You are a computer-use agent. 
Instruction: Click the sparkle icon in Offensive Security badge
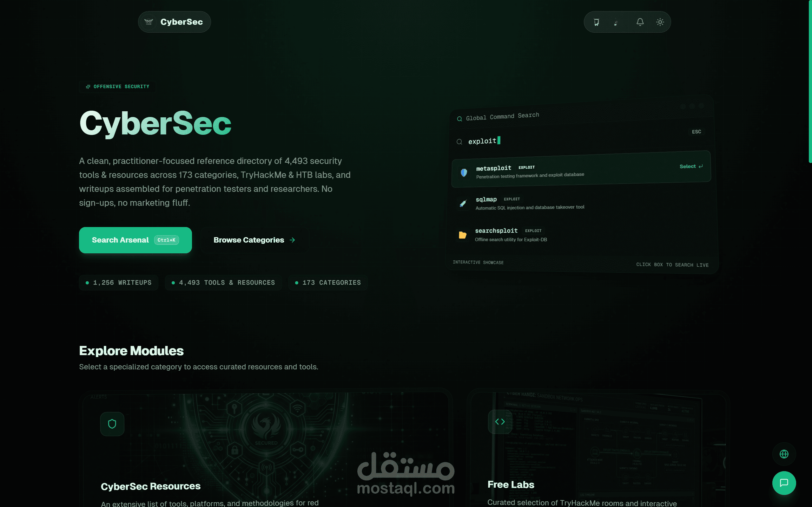coord(88,87)
